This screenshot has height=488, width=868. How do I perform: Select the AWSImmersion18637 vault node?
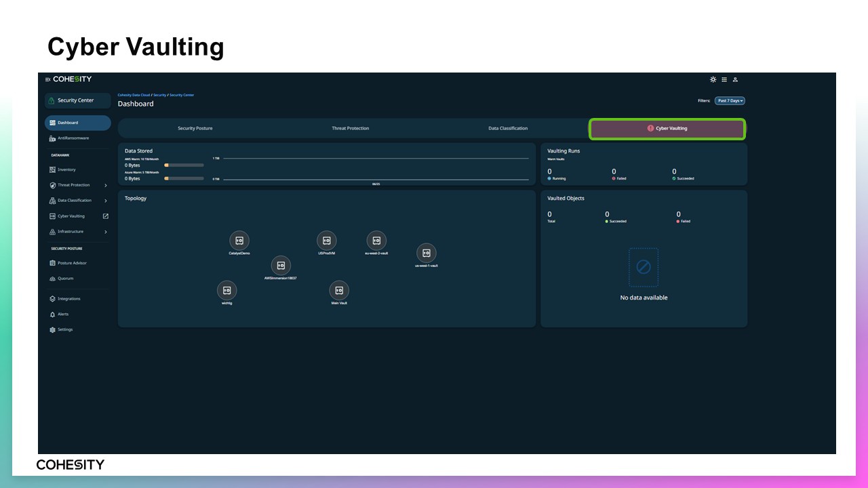(x=281, y=266)
